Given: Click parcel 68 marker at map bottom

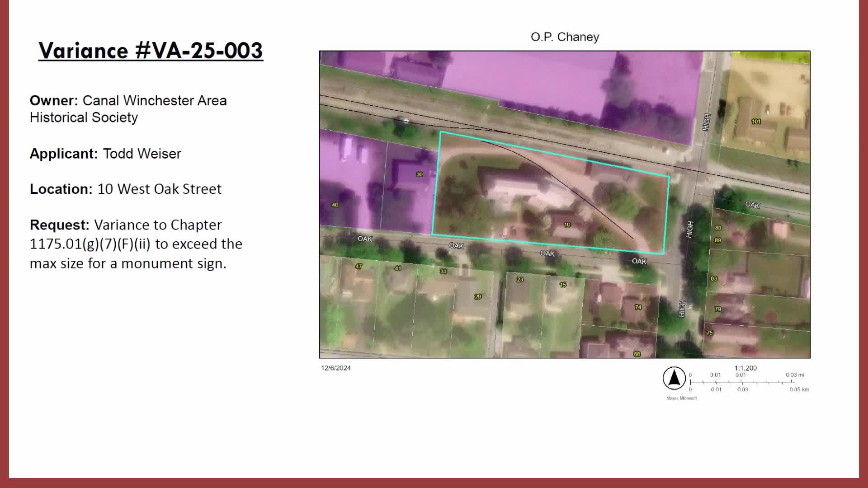Looking at the screenshot, I should point(637,354).
